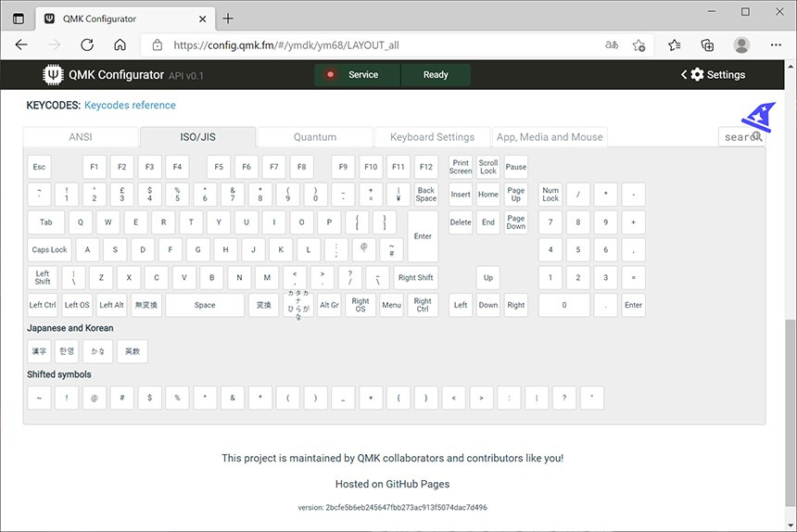The width and height of the screenshot is (797, 532).
Task: Select the Left Shift keycode
Action: [x=43, y=277]
